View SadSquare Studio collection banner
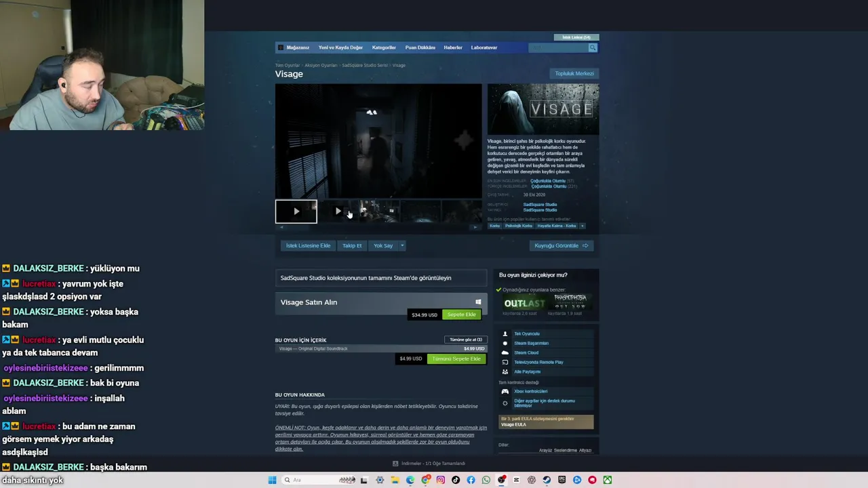Viewport: 868px width, 488px height. tap(381, 278)
